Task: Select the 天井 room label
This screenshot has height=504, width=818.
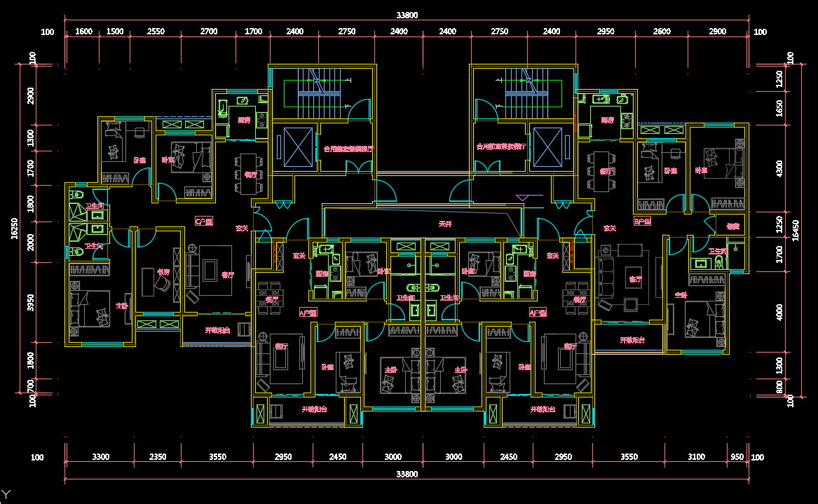Action: (x=445, y=224)
